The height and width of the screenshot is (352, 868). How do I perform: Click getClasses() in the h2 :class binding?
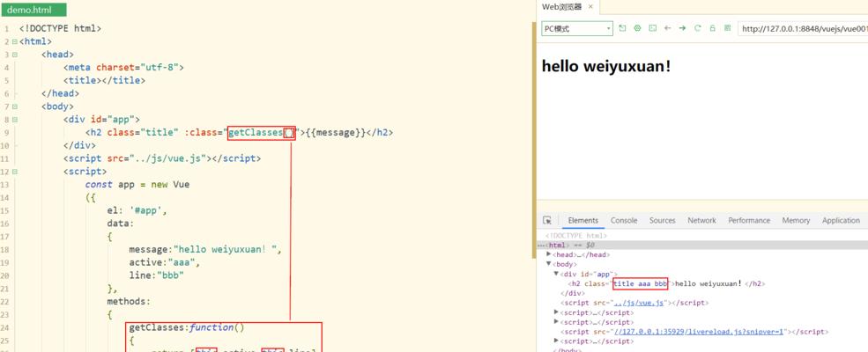click(x=262, y=133)
